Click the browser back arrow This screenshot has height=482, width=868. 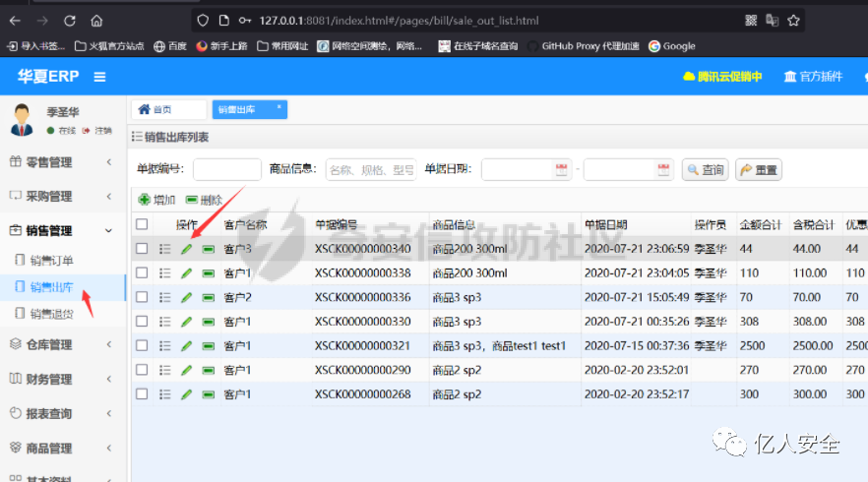click(15, 21)
